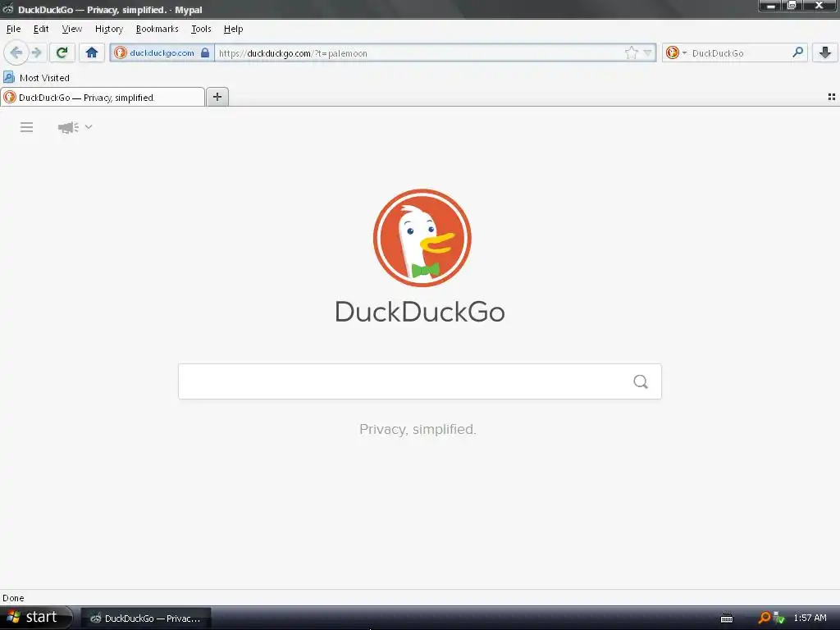Click the megaphone announcements icon
Screen dimensions: 840x630
[x=68, y=127]
